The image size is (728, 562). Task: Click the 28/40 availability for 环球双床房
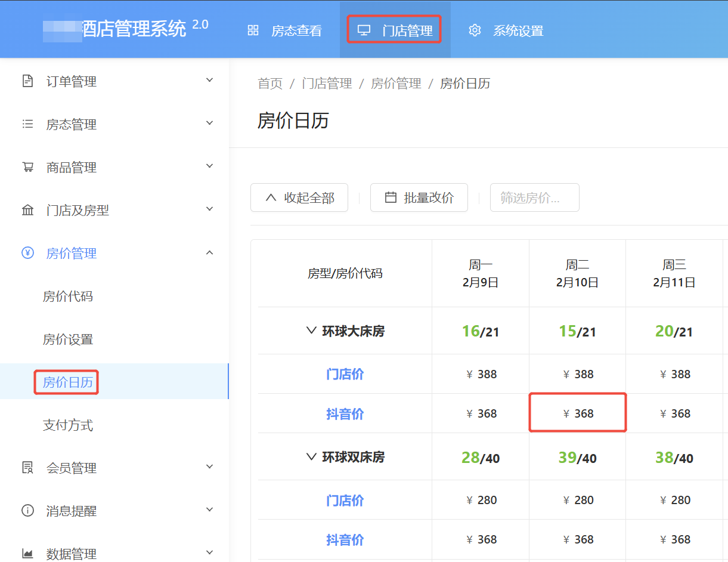click(x=481, y=458)
